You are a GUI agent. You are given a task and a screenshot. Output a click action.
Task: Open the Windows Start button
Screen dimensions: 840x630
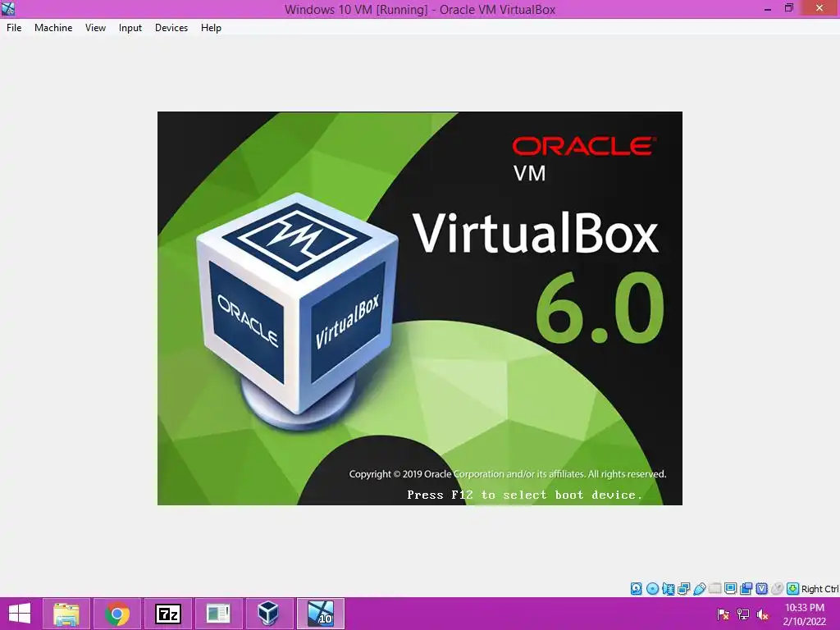point(20,614)
